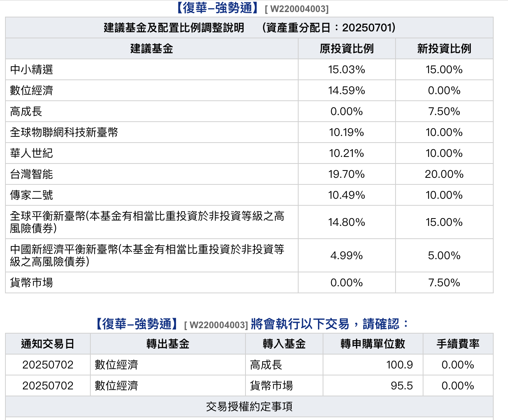Image resolution: width=508 pixels, height=420 pixels.
Task: Click the 通知交易日 column header
Action: click(48, 344)
